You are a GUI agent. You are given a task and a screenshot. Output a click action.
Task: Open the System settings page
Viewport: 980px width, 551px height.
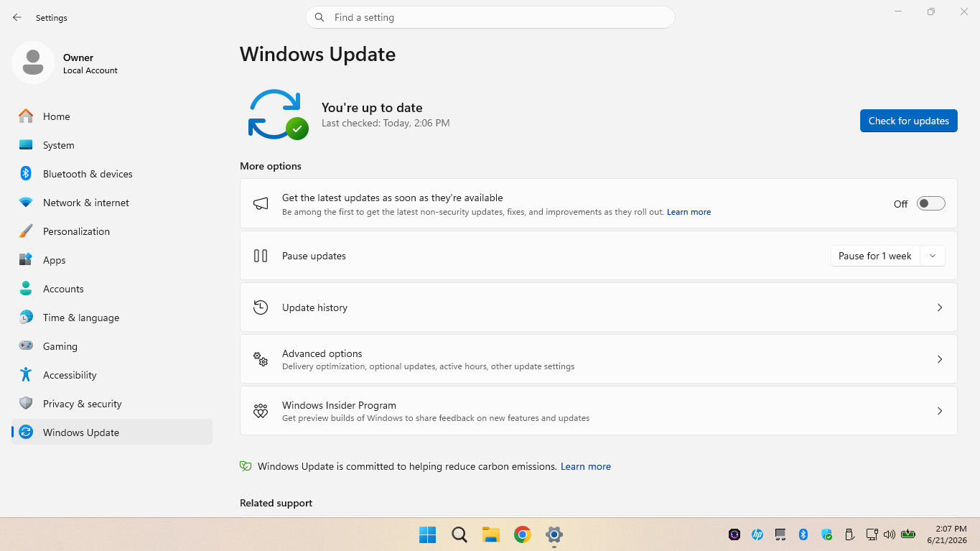tap(112, 145)
